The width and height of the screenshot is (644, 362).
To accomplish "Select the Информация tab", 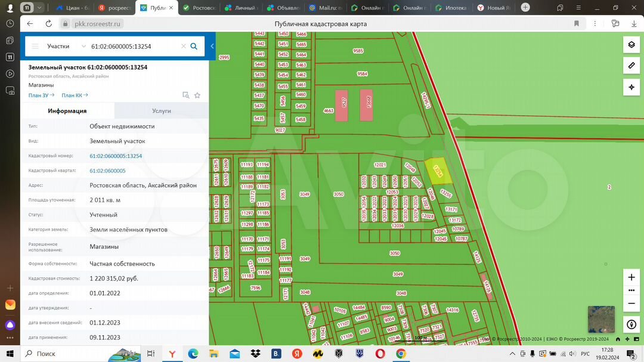I will pyautogui.click(x=67, y=111).
